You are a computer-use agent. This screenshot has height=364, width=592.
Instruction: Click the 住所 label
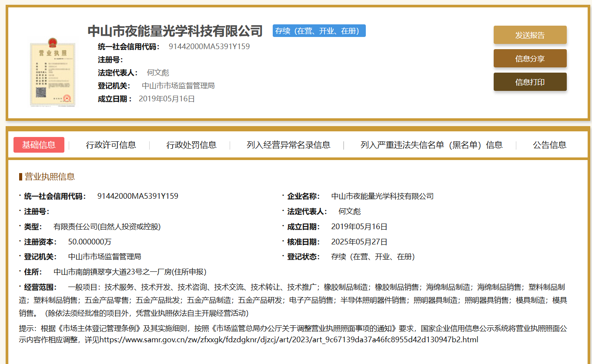coord(33,272)
